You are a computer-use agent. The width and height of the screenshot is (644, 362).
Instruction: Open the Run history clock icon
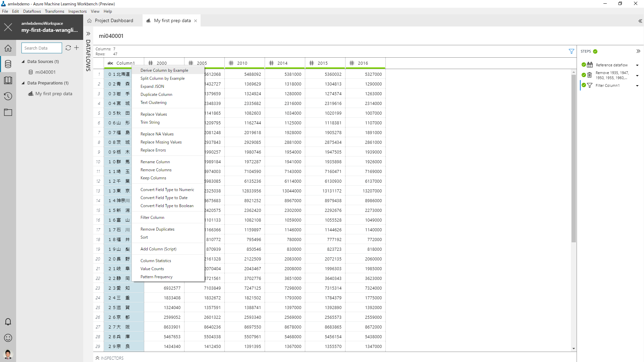pos(8,97)
